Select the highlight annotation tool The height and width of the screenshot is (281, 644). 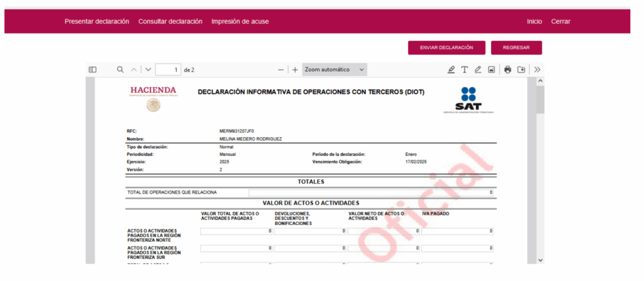451,70
